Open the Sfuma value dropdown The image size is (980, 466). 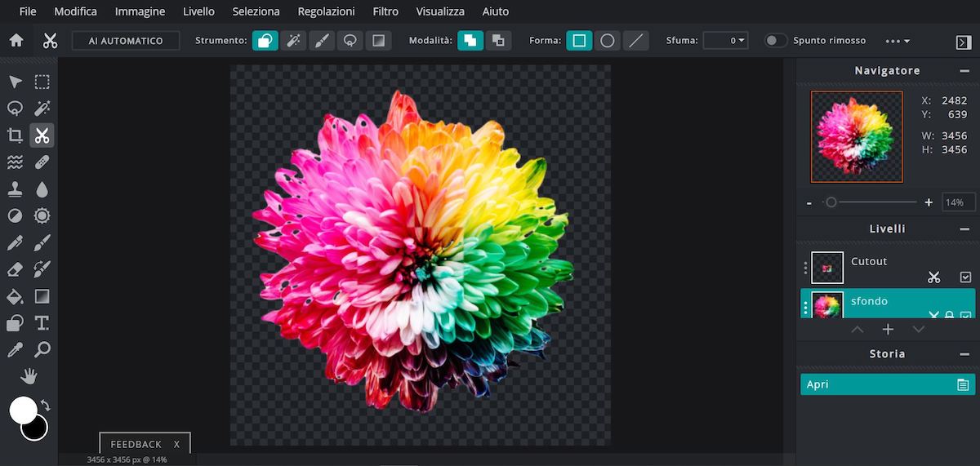(725, 41)
